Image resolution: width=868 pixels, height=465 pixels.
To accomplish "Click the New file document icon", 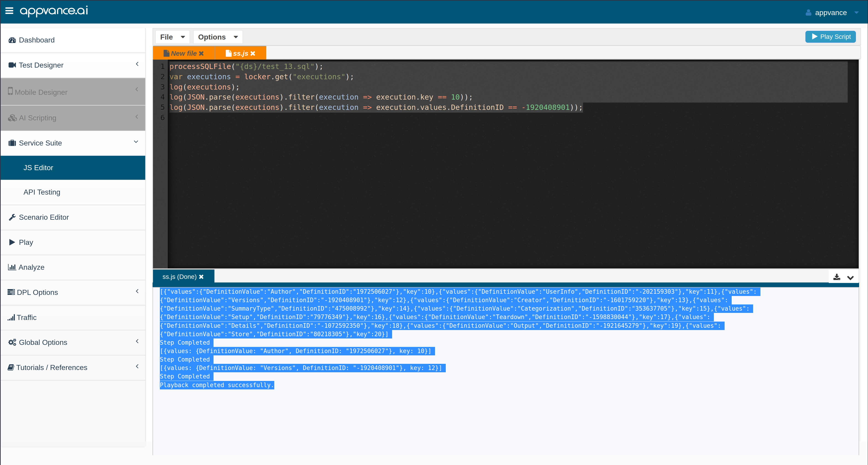I will [166, 53].
